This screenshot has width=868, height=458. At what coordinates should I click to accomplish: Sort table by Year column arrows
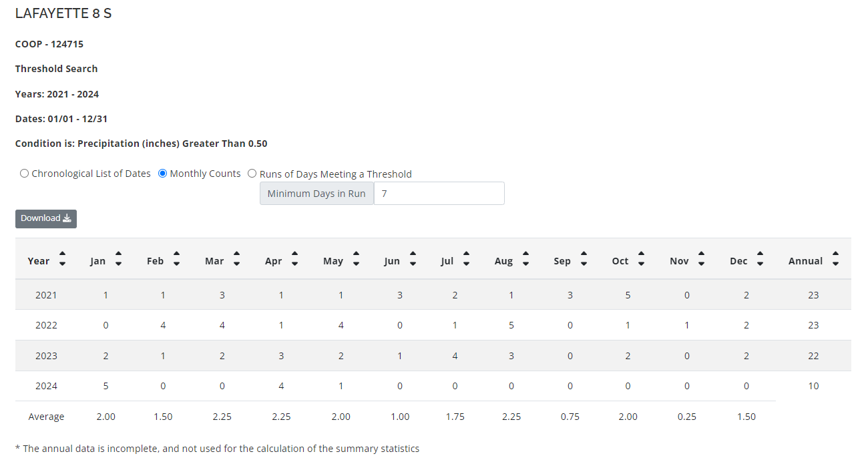click(62, 259)
